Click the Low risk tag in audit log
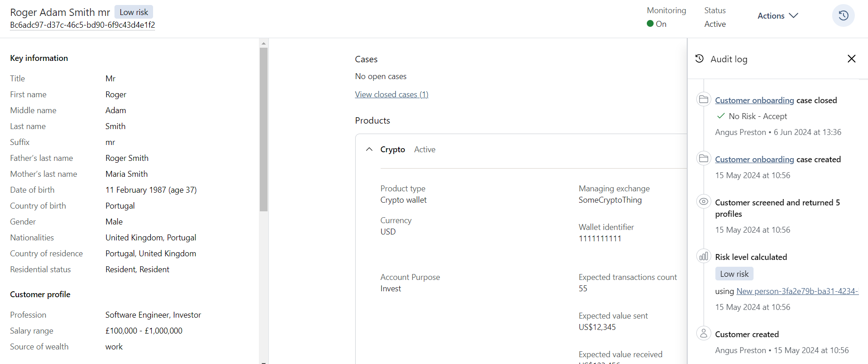Image resolution: width=868 pixels, height=364 pixels. [734, 274]
